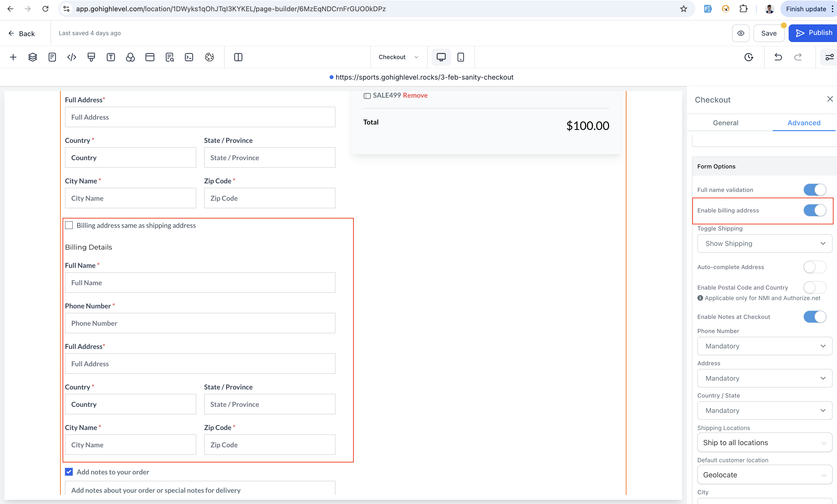Open browser extensions puzzle icon

click(744, 9)
